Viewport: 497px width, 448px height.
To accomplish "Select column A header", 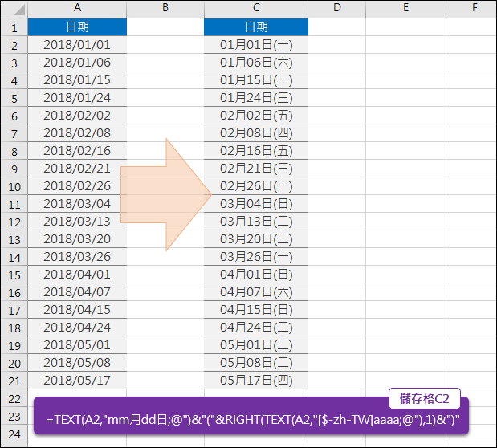I will (77, 9).
